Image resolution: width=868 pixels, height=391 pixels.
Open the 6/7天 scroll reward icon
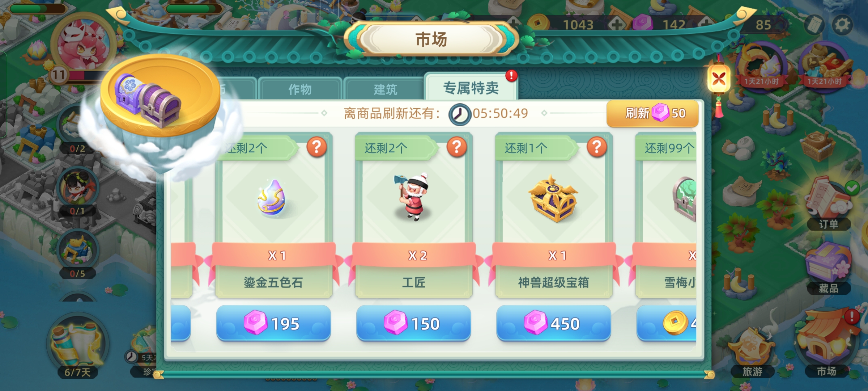[77, 347]
